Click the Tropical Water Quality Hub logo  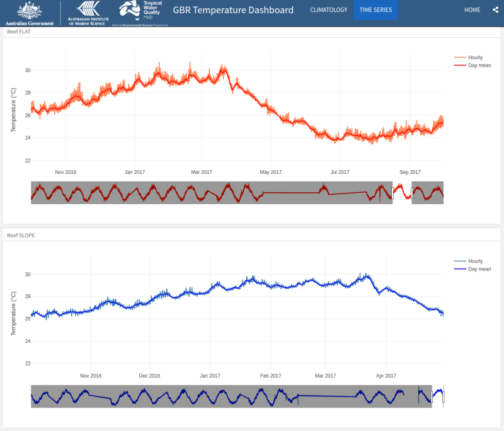(x=140, y=13)
